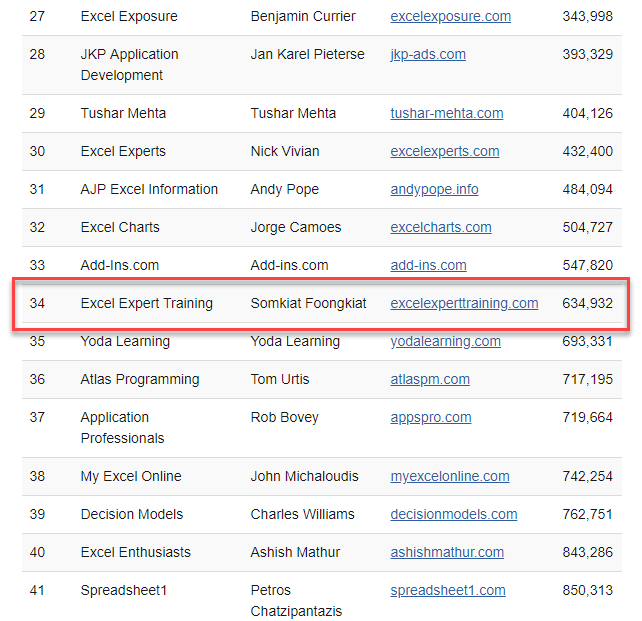Select 'Somkiat Foongkiat' author name
The width and height of the screenshot is (642, 621).
coord(308,303)
